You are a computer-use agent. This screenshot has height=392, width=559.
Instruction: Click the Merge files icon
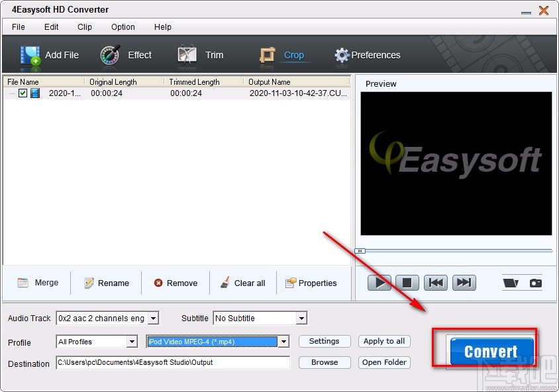pyautogui.click(x=37, y=283)
